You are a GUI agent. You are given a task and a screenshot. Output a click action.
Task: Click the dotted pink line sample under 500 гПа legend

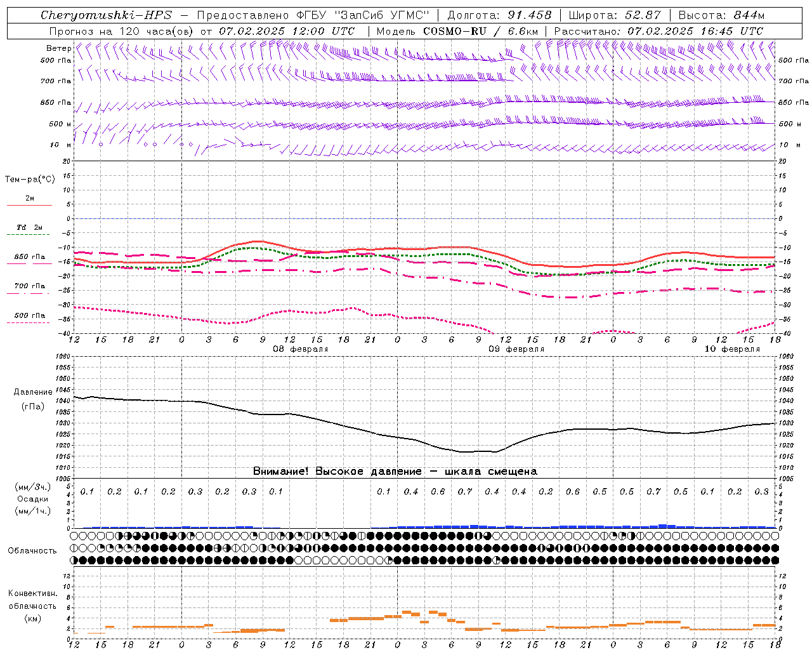tap(29, 323)
